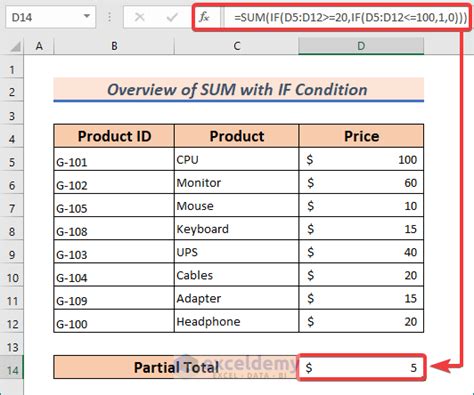Click the UPS product cell
This screenshot has height=395, width=474.
pyautogui.click(x=237, y=252)
